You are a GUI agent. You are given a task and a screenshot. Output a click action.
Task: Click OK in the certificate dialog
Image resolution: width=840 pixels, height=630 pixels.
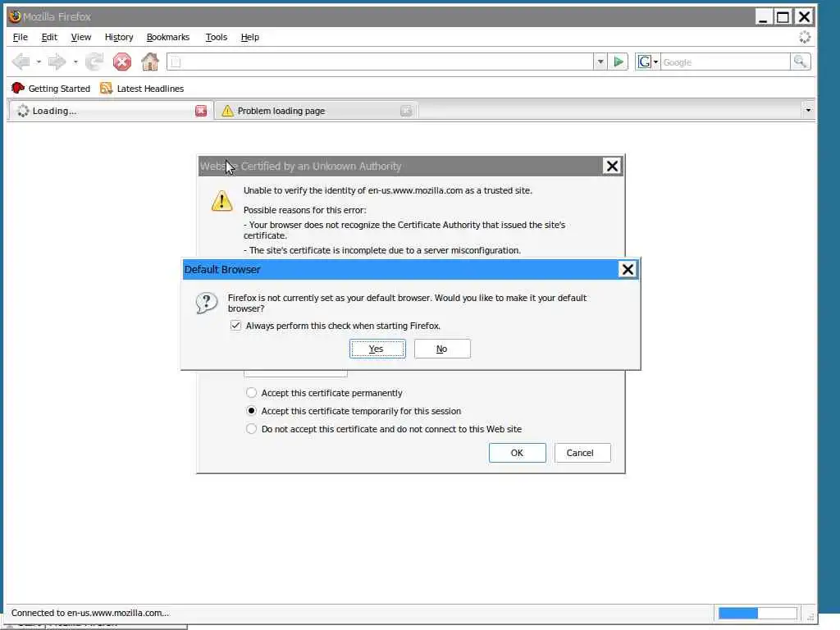point(517,453)
